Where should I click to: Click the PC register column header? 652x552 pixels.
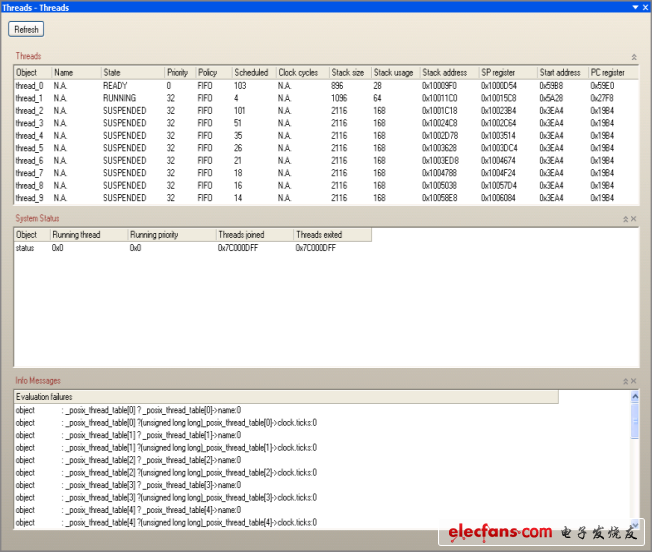tap(608, 73)
